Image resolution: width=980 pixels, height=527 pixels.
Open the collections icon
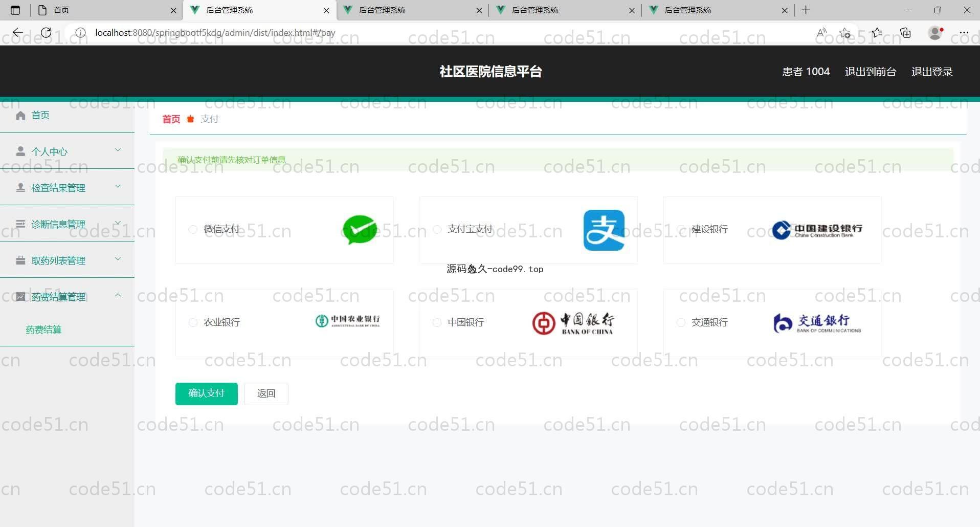point(906,33)
